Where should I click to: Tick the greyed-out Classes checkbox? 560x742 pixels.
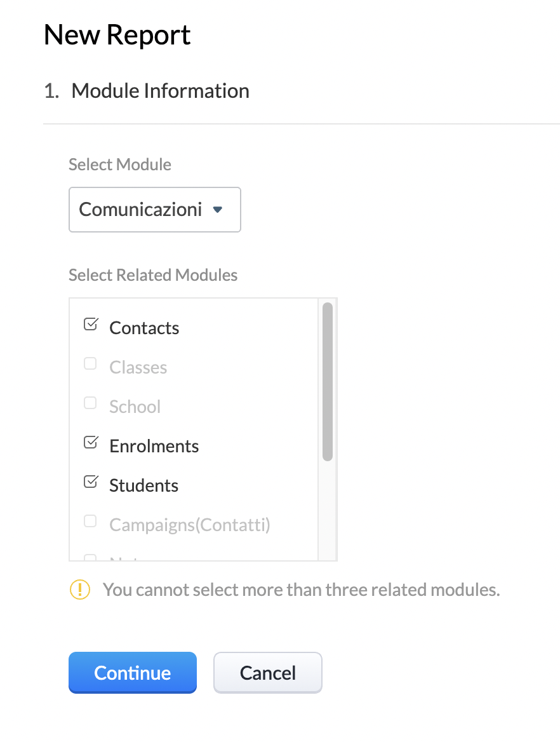pos(90,364)
